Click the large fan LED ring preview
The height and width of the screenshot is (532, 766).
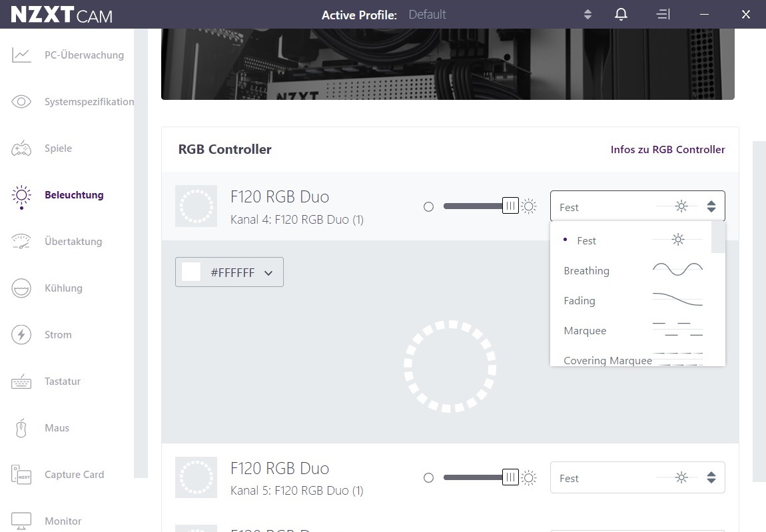pyautogui.click(x=450, y=366)
